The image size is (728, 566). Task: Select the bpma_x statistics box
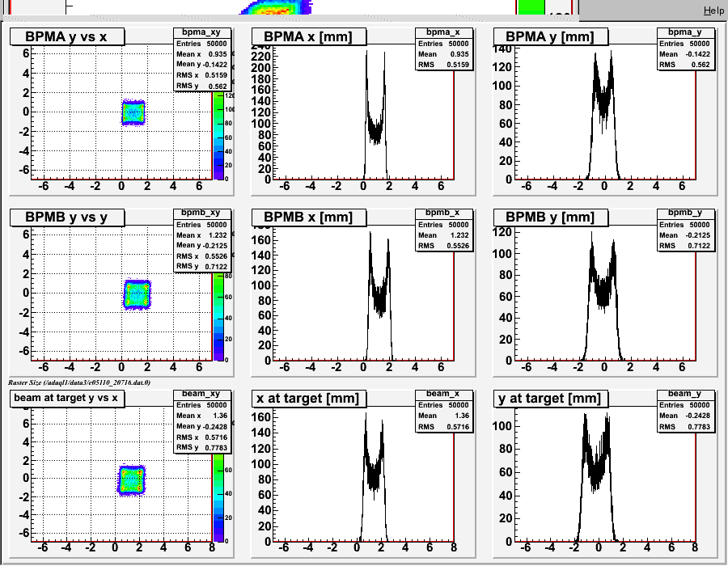point(444,49)
